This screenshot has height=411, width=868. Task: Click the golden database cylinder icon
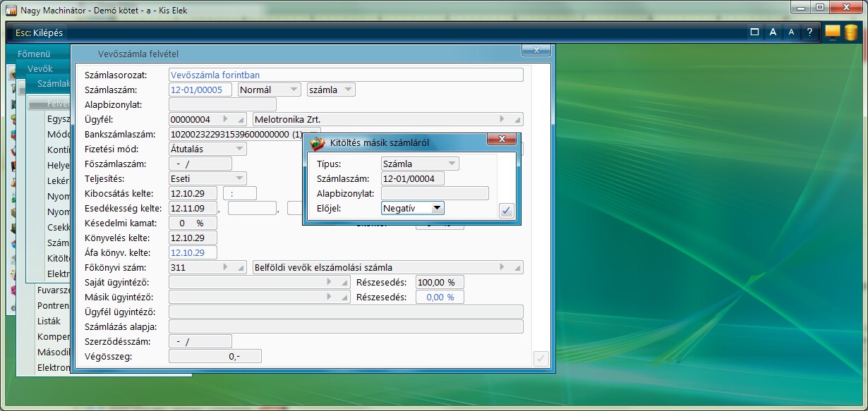click(x=851, y=32)
